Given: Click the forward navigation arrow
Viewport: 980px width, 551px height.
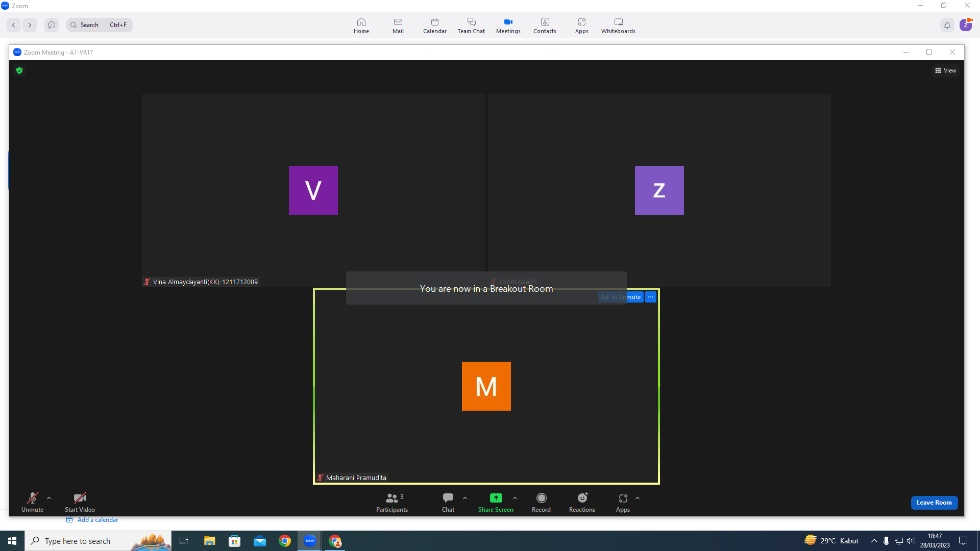Looking at the screenshot, I should pos(30,25).
